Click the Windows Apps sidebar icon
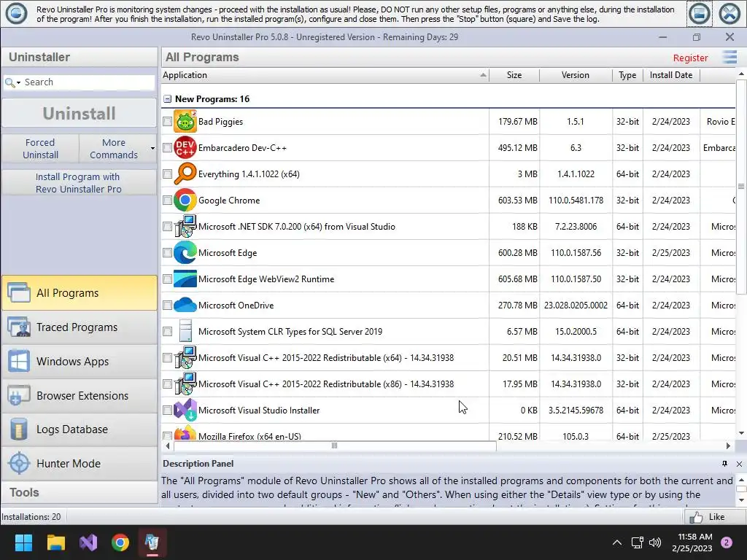 click(19, 361)
